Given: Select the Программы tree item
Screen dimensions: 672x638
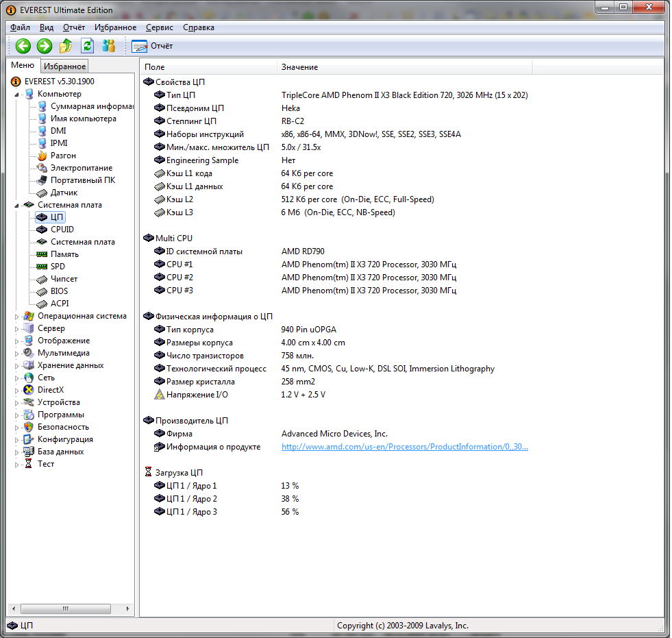Looking at the screenshot, I should coord(61,415).
